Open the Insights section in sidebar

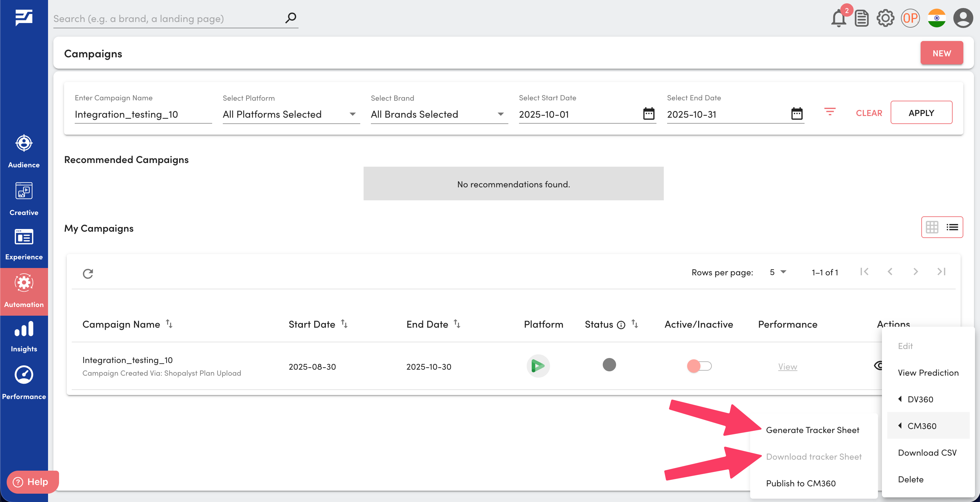tap(24, 337)
